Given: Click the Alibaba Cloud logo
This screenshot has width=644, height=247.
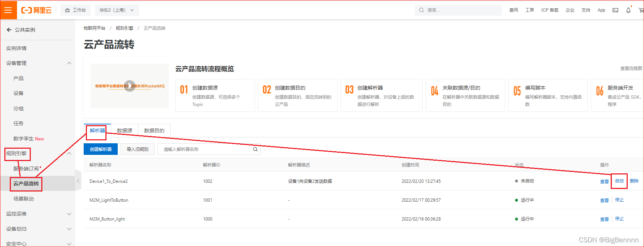Looking at the screenshot, I should click(36, 10).
